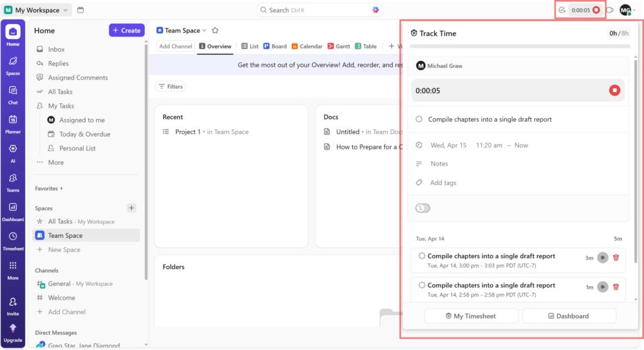Stop the running 0:00:05 timer in panel

coord(614,91)
